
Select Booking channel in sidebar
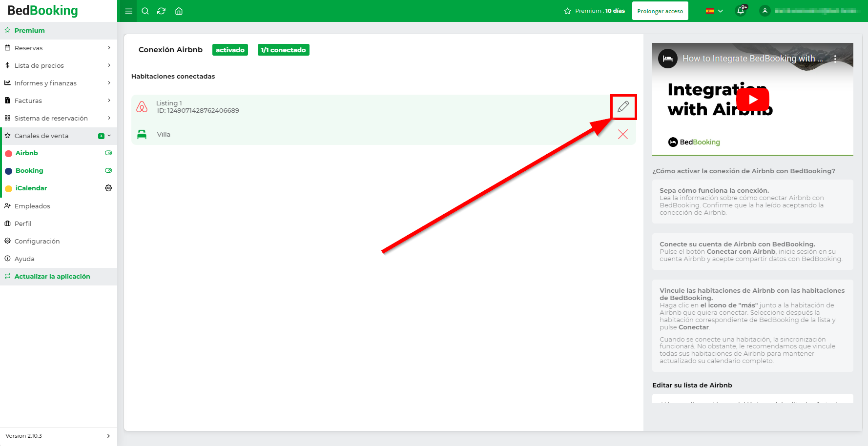point(29,170)
